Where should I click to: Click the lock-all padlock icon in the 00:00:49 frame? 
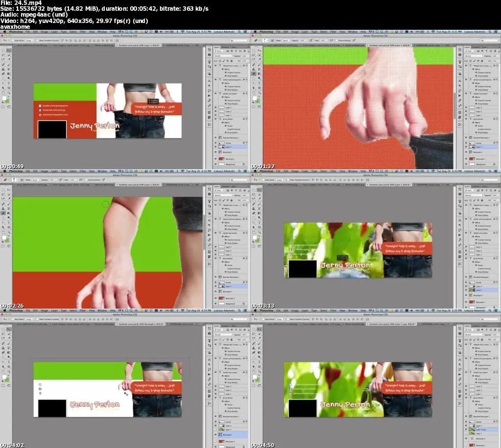pyautogui.click(x=231, y=61)
